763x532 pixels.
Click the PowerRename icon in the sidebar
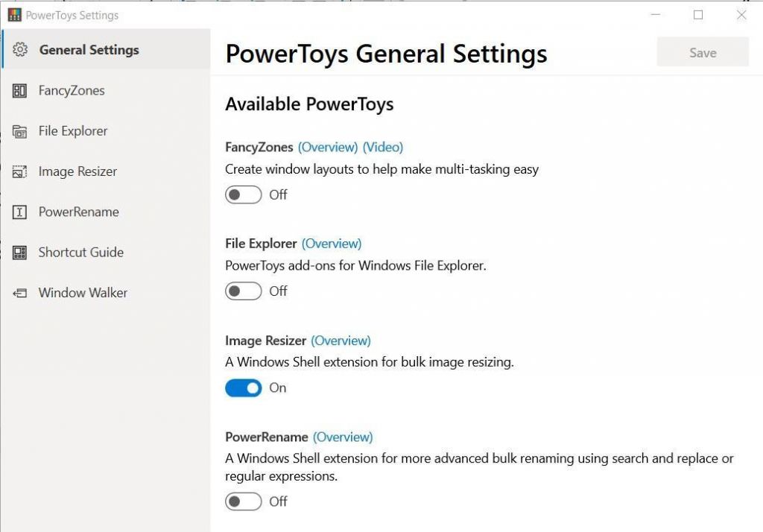[21, 212]
